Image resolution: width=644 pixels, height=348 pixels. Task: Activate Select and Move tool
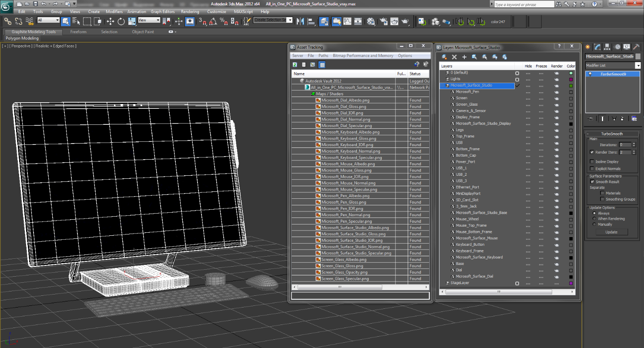click(111, 21)
